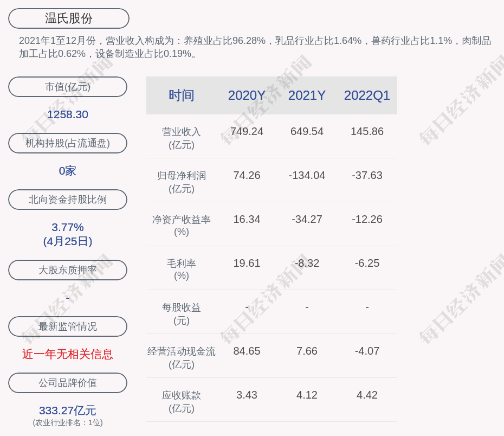Click the net profit value -134.04

[307, 175]
